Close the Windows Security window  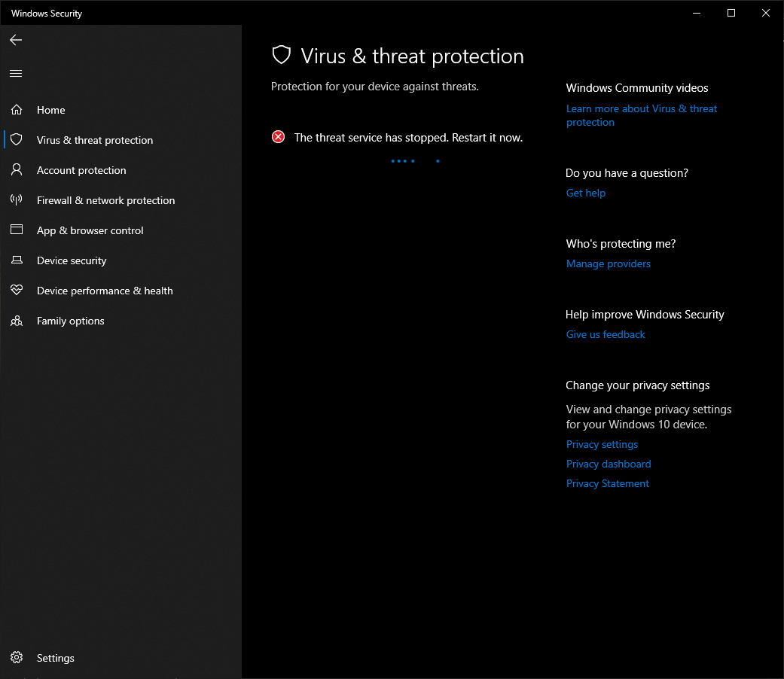765,13
